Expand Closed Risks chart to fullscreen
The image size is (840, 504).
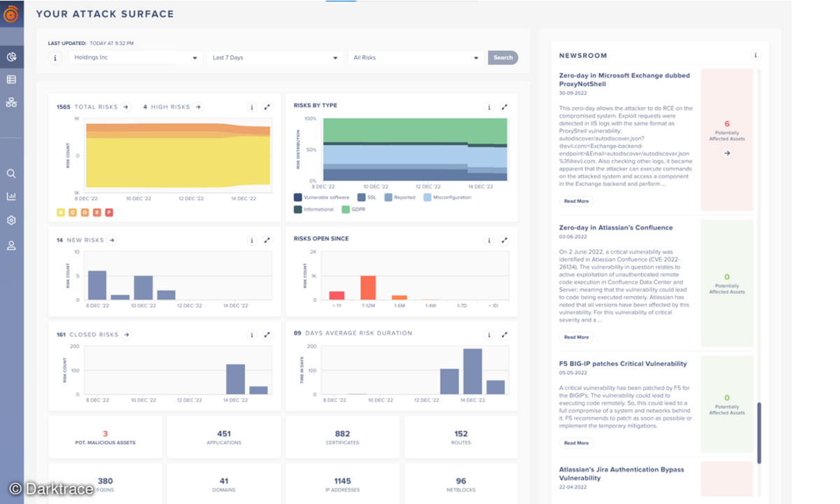(267, 335)
